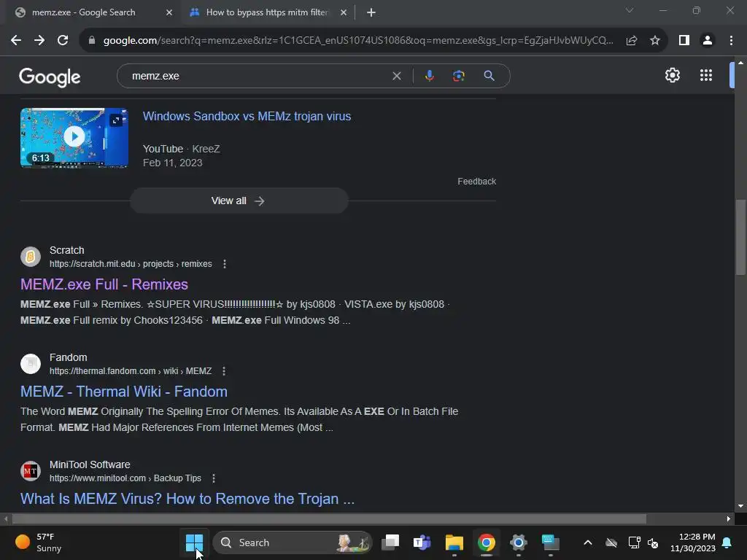Go back to the previous page

[16, 41]
